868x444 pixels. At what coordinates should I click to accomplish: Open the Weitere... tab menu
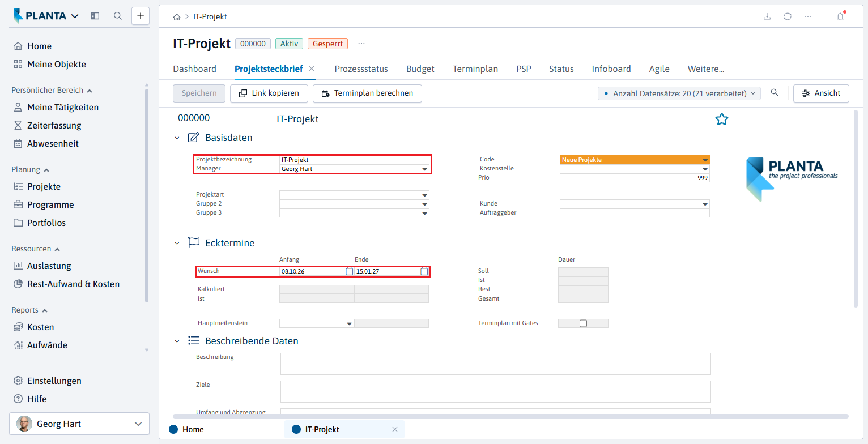(x=706, y=69)
